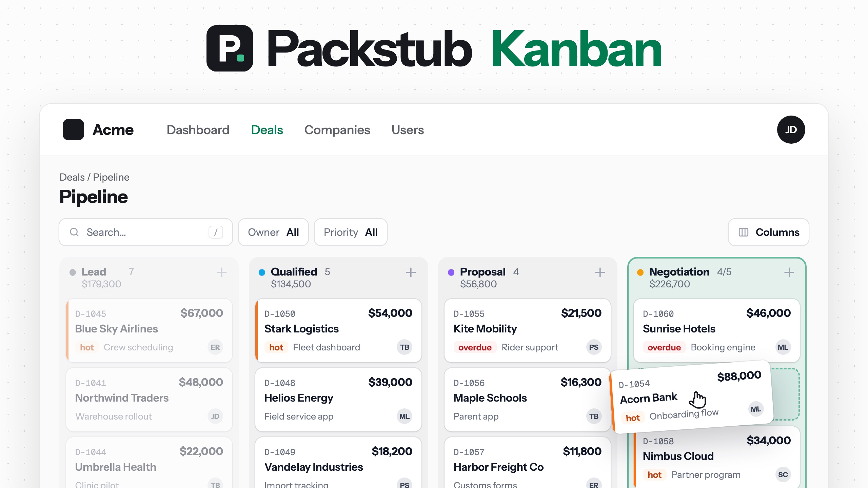
Task: Switch to the Users tab
Action: [408, 130]
